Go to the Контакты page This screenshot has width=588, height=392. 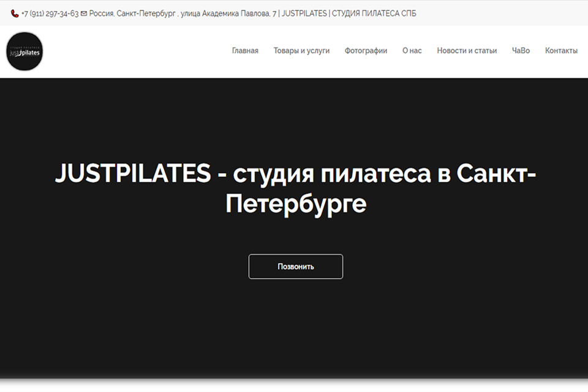click(562, 51)
